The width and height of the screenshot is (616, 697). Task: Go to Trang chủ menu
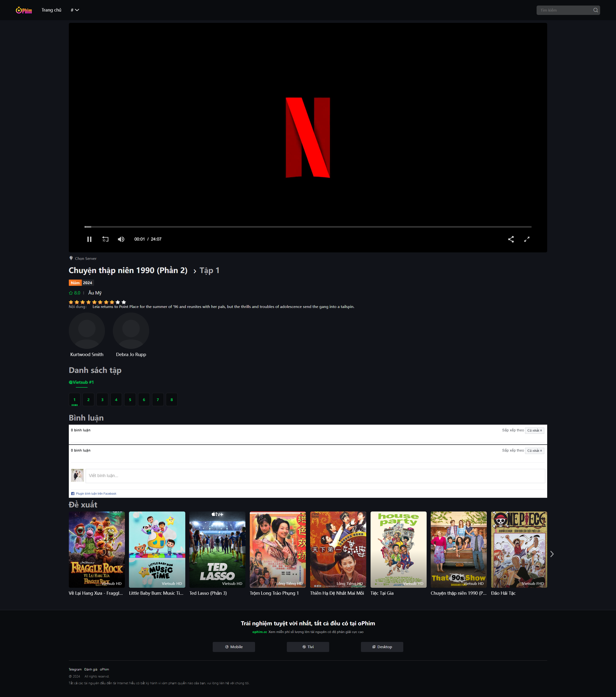pyautogui.click(x=51, y=10)
